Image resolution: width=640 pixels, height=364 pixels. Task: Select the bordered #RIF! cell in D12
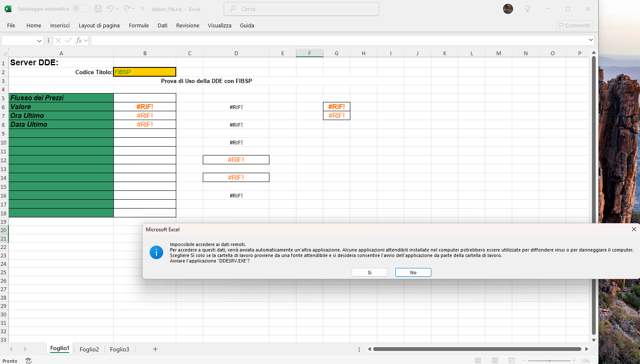236,160
